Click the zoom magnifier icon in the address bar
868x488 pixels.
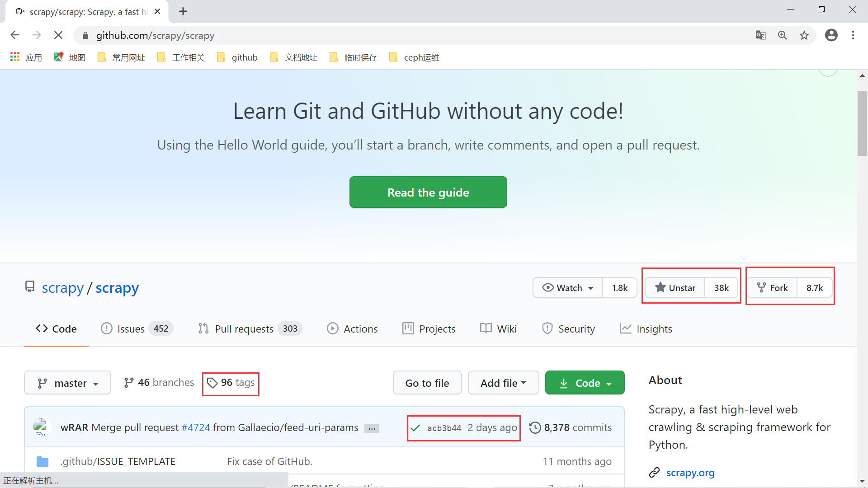[783, 35]
